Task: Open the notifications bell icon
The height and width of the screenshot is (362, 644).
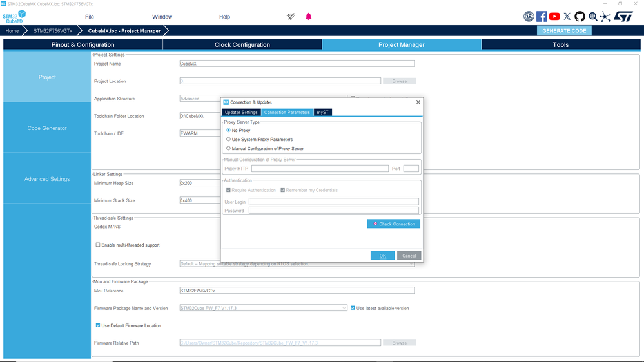Action: [x=308, y=16]
